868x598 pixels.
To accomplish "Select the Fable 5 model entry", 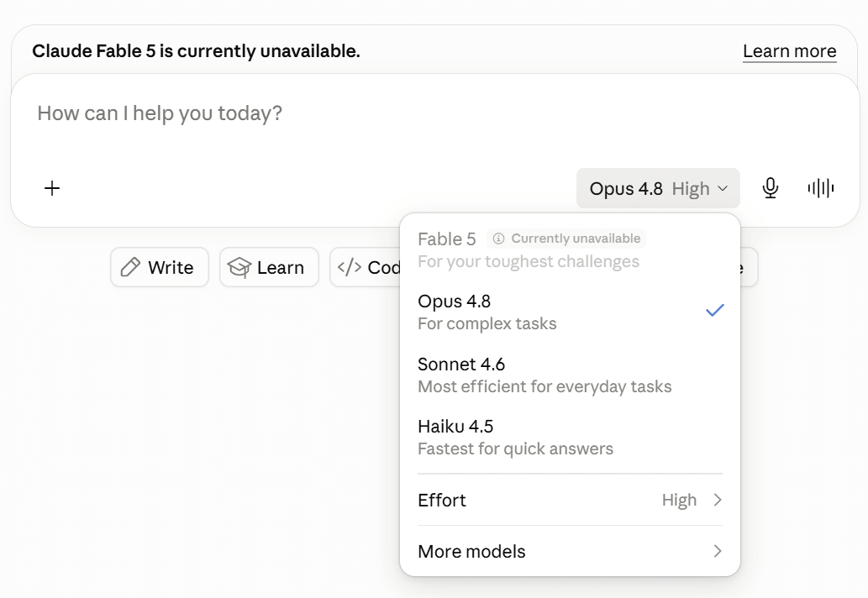I will (570, 249).
